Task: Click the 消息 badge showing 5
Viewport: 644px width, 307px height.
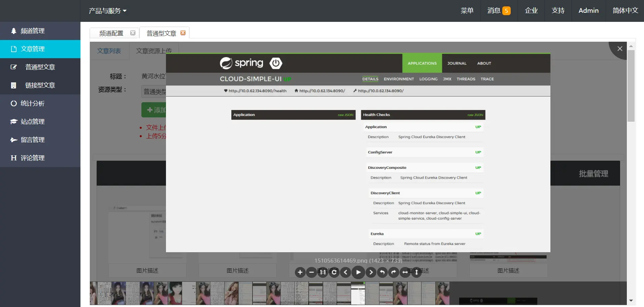Action: tap(506, 11)
